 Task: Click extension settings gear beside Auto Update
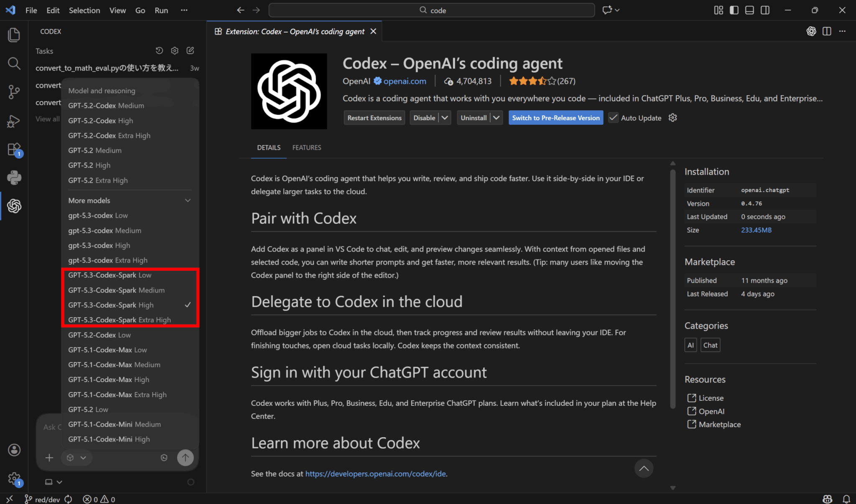coord(673,118)
